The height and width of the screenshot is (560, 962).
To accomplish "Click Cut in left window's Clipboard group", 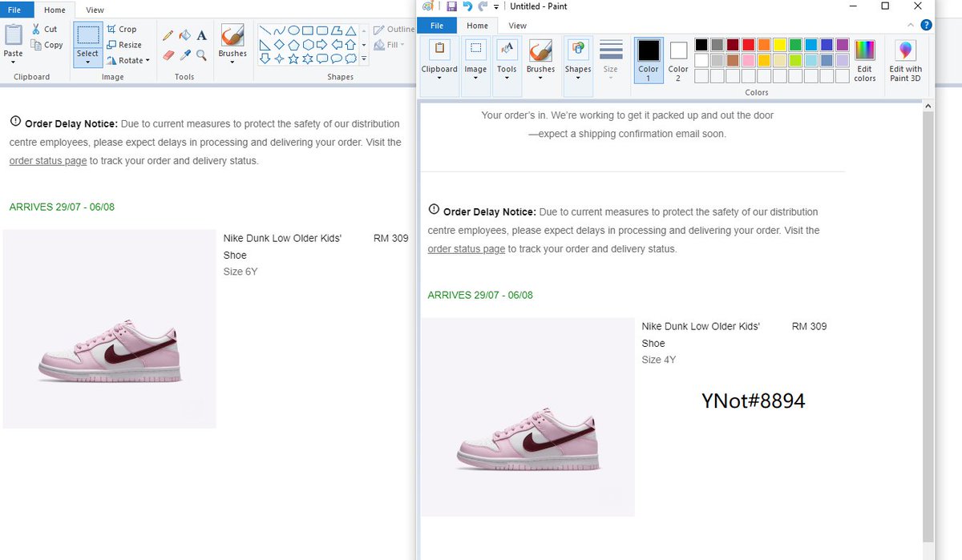I will click(44, 29).
